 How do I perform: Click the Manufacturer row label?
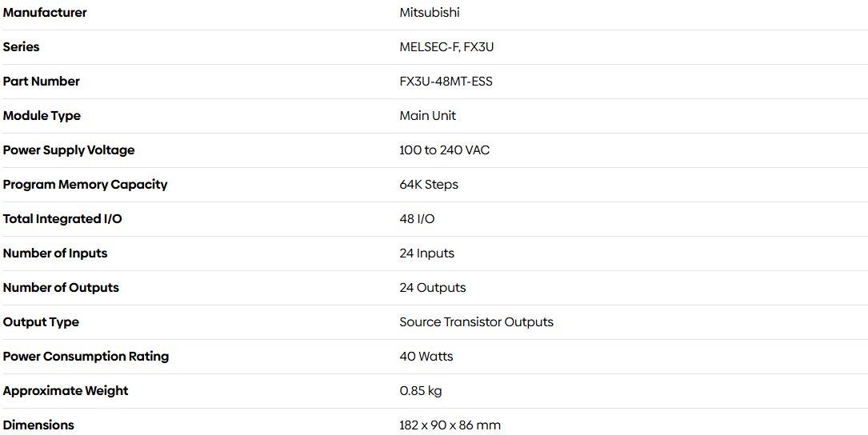45,13
